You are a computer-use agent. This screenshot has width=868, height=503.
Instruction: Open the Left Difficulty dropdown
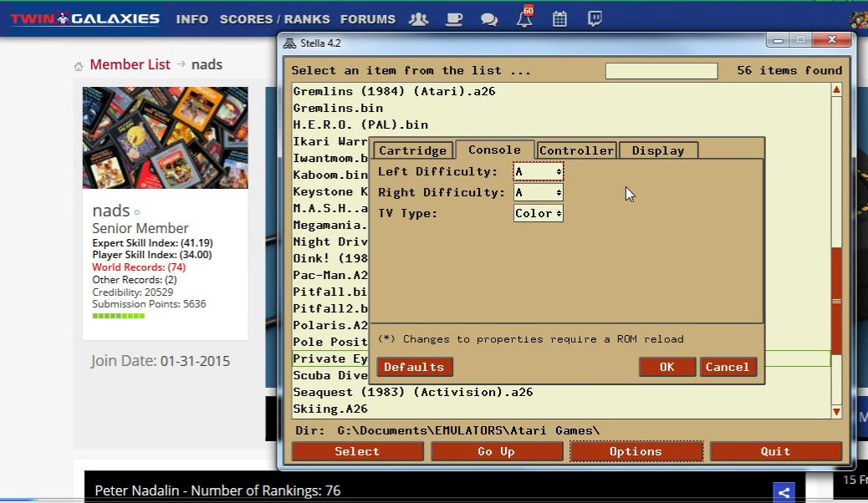[538, 171]
